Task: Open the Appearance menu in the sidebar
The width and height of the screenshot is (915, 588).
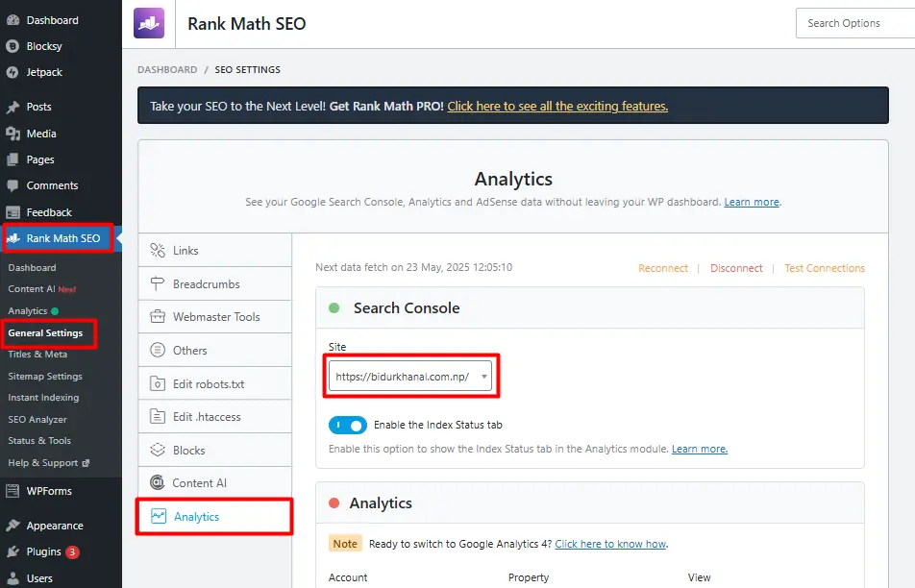Action: [58, 525]
